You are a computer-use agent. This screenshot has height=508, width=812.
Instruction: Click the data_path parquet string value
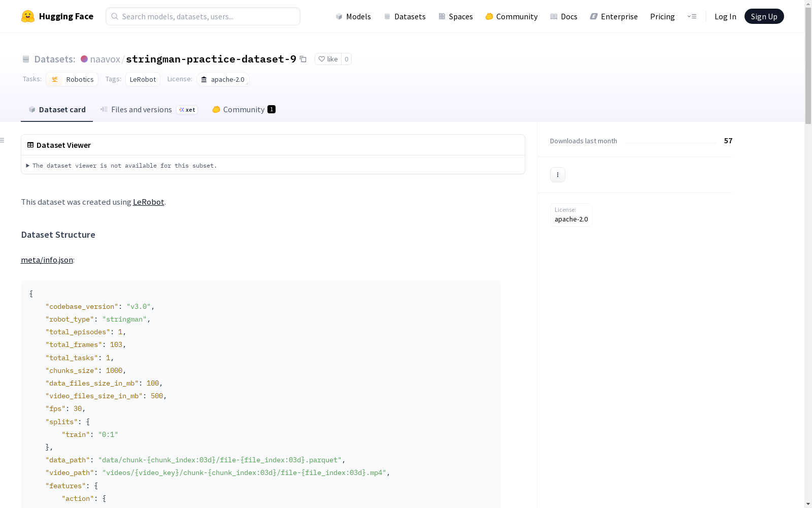(x=220, y=460)
